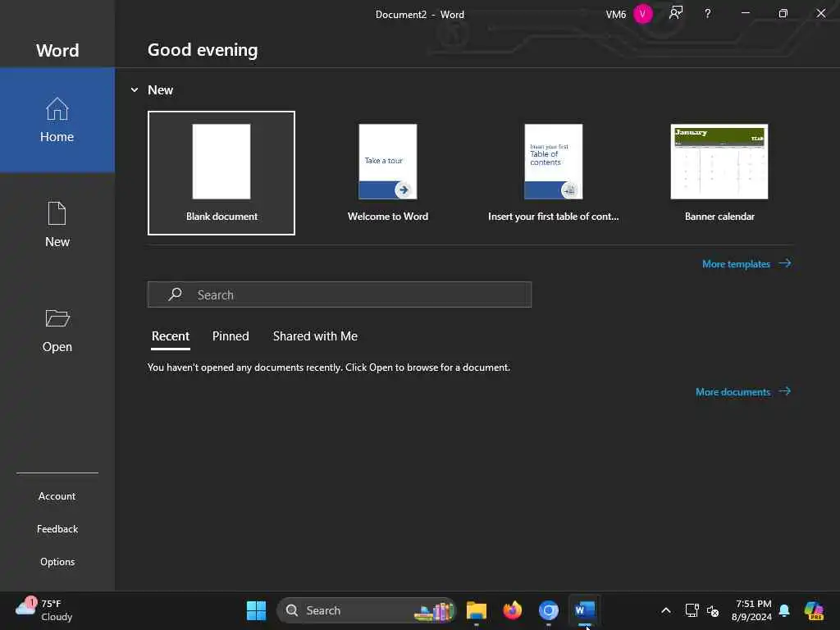Select the Banner calendar template
The height and width of the screenshot is (630, 840).
click(719, 173)
